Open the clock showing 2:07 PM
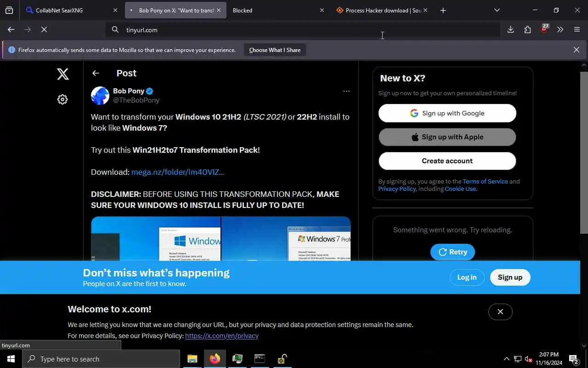The height and width of the screenshot is (368, 588). point(548,359)
